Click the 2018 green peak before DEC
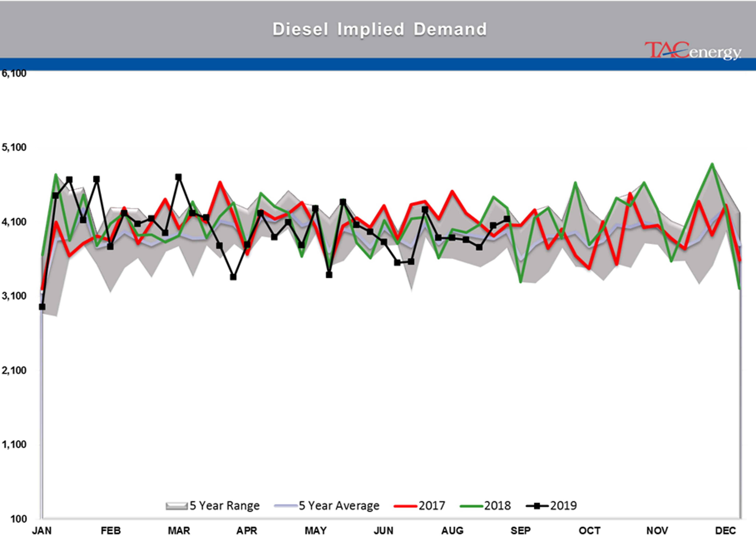 pyautogui.click(x=712, y=164)
